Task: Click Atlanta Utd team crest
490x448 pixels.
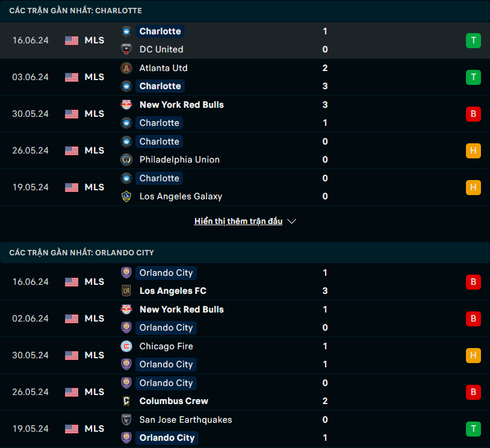Action: click(x=126, y=68)
